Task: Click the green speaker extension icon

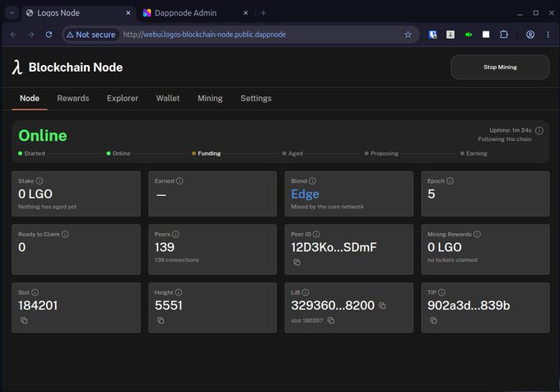Action: click(x=469, y=35)
